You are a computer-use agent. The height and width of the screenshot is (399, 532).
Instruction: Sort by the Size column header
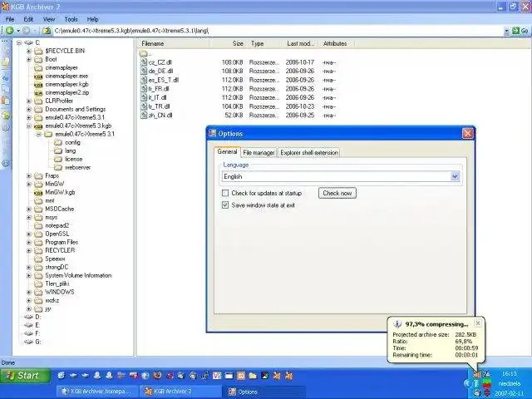[229, 43]
